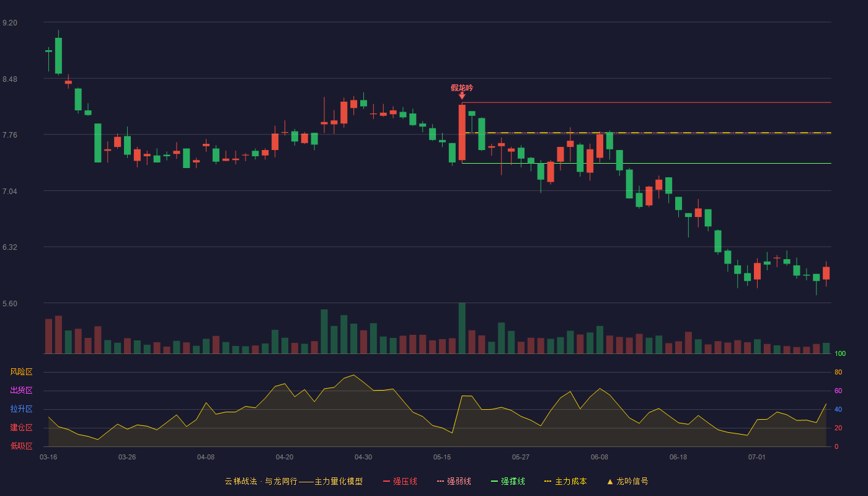Toggle the 主力成本 legend entry
Viewport: 868px width, 496px height.
point(565,481)
